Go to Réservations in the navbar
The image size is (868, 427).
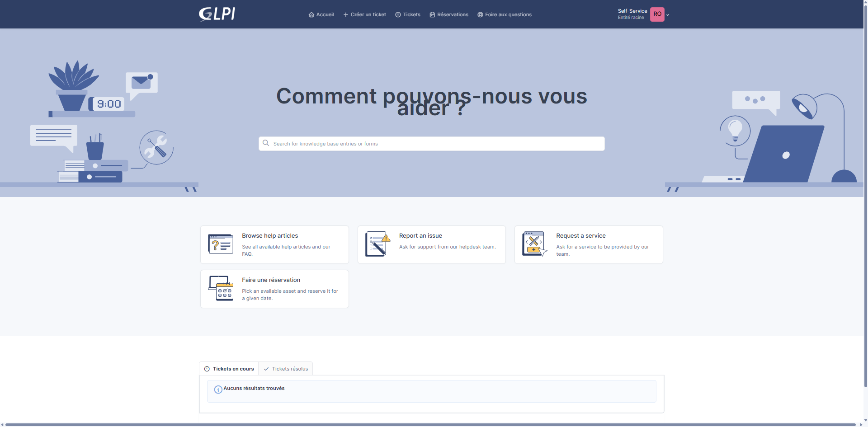coord(449,14)
